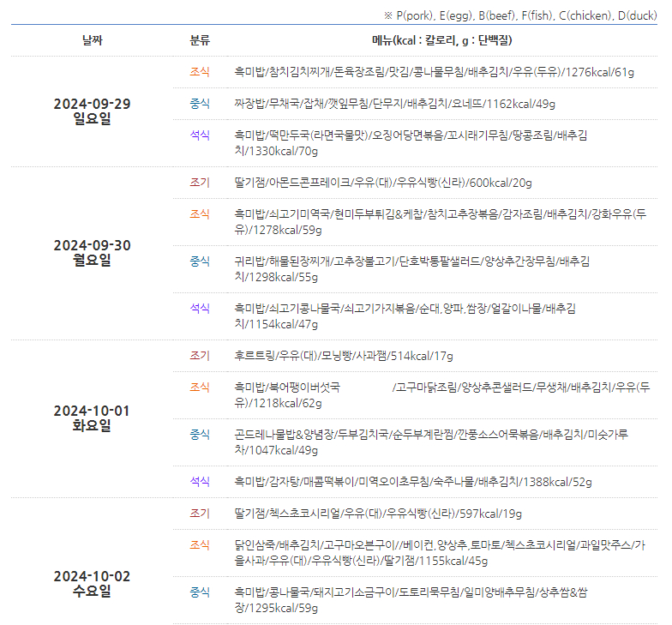This screenshot has width=672, height=625.
Task: Click the menu text starting with 후르트링
Action: coord(343,356)
